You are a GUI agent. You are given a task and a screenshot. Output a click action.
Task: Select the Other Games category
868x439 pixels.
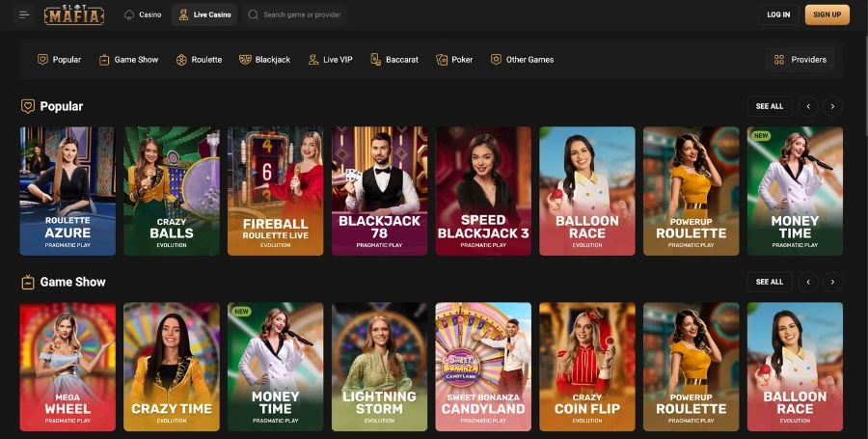(x=522, y=60)
